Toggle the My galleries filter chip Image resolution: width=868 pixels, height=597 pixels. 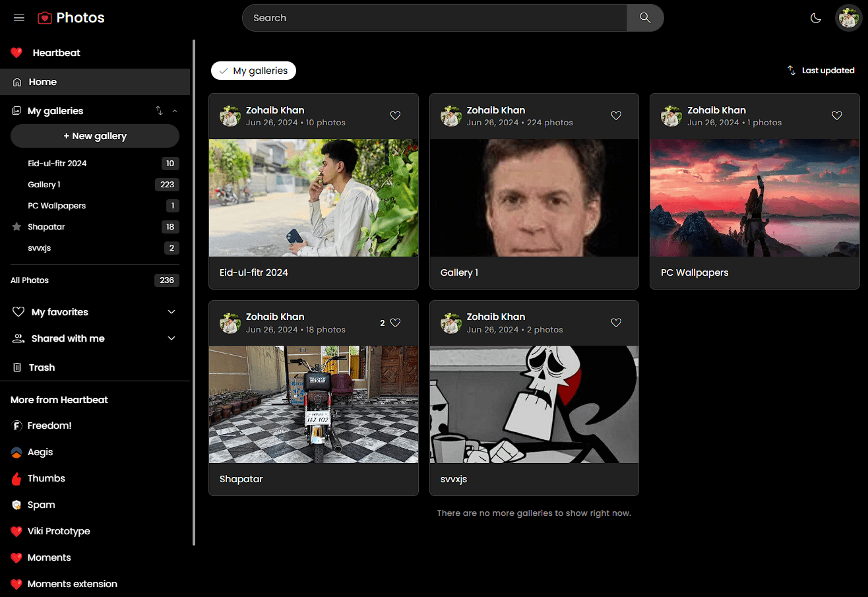(x=253, y=71)
